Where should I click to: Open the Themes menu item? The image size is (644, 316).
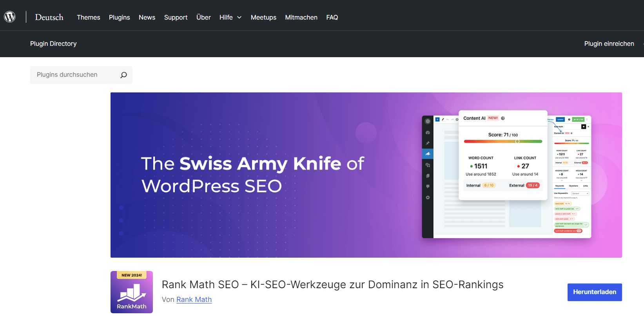click(89, 17)
